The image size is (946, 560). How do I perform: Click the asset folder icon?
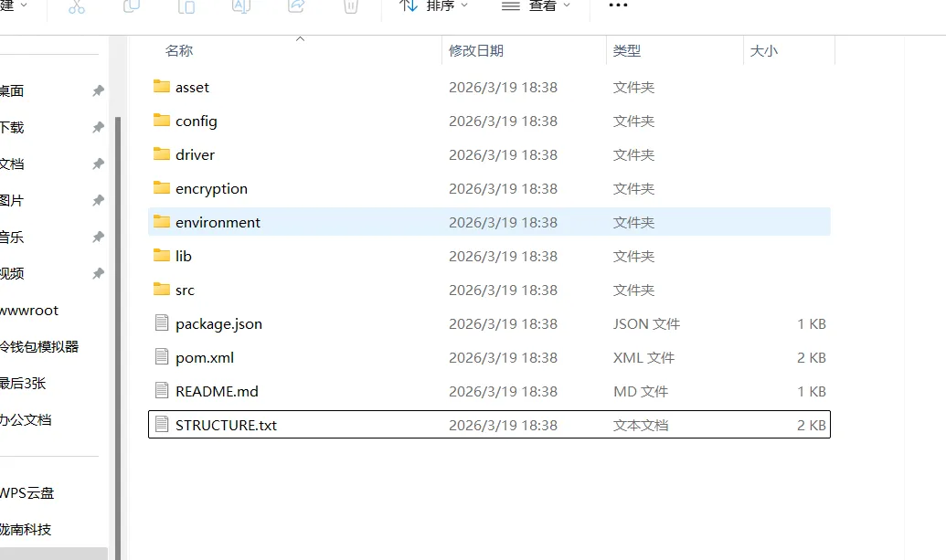(162, 86)
